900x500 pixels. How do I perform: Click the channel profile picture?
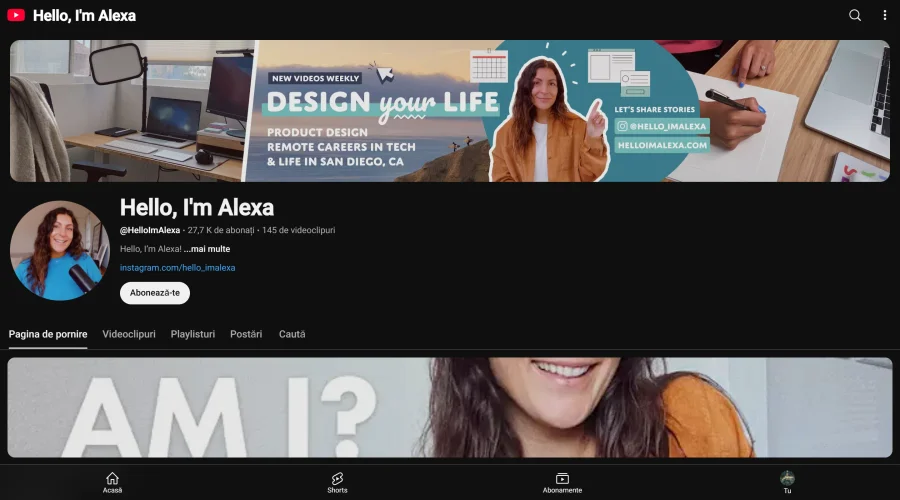tap(60, 250)
